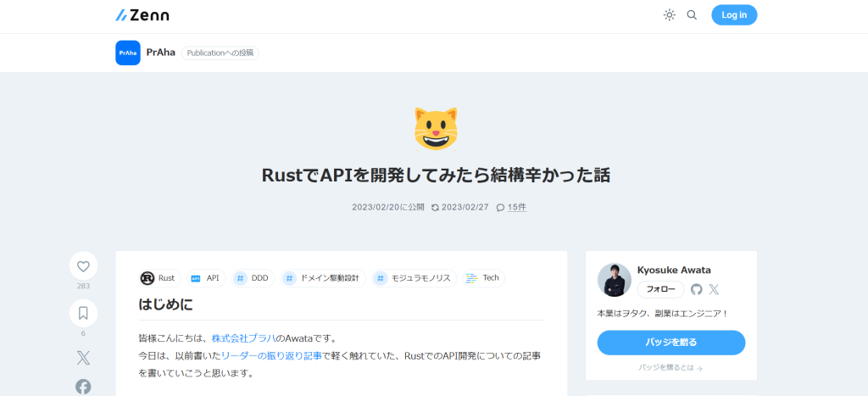Image resolution: width=868 pixels, height=396 pixels.
Task: Click the Log in button
Action: click(733, 15)
